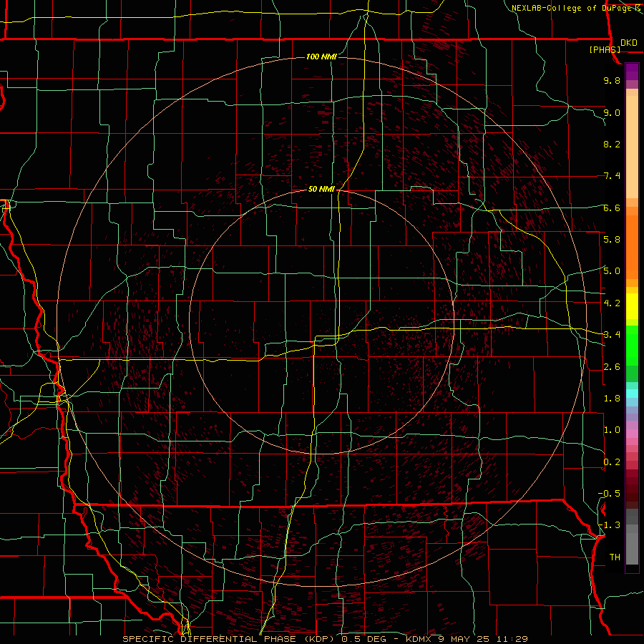Image resolution: width=644 pixels, height=644 pixels.
Task: Click the '6.6' color scale value
Action: 612,208
